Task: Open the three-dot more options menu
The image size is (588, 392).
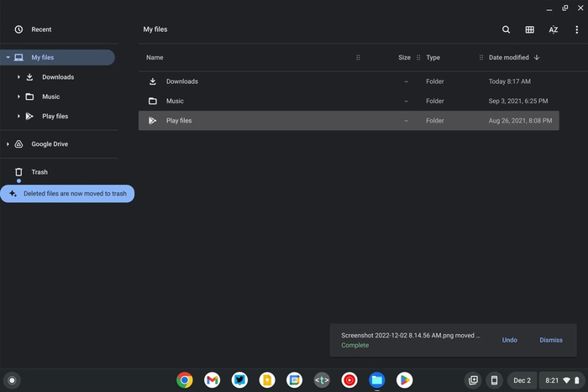Action: (x=577, y=29)
